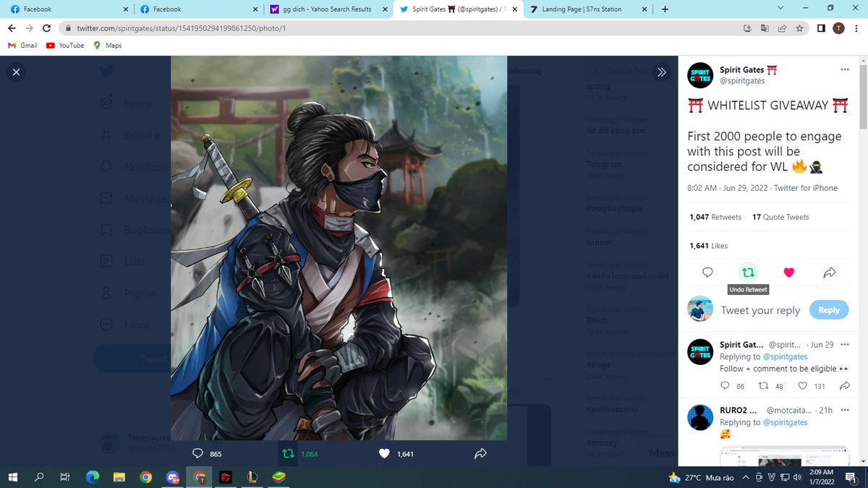Click share icon below the photo
The height and width of the screenshot is (488, 868).
[480, 453]
